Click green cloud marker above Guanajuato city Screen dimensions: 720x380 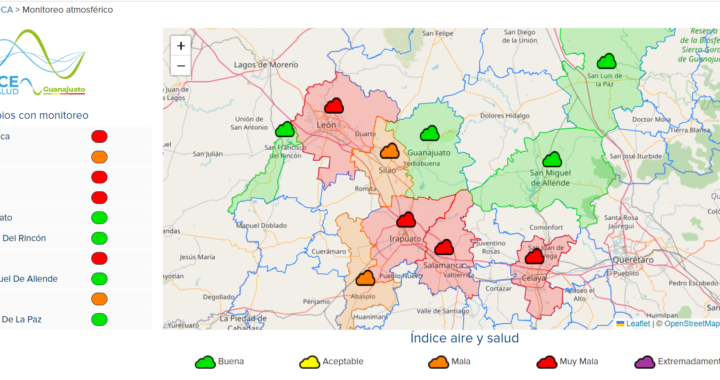(430, 134)
